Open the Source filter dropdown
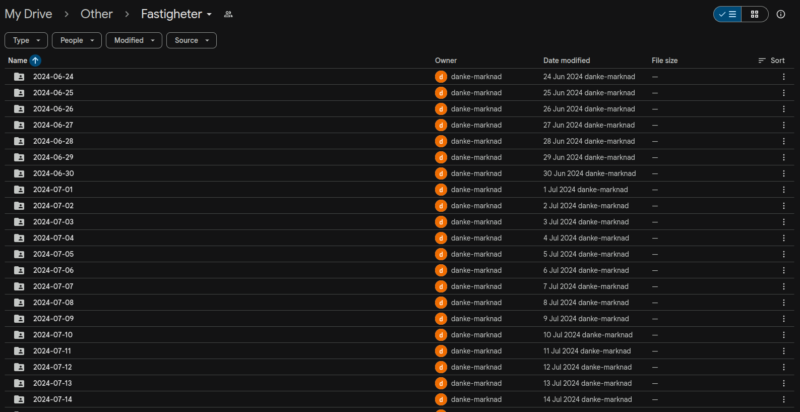Viewport: 800px width, 412px height. 191,40
